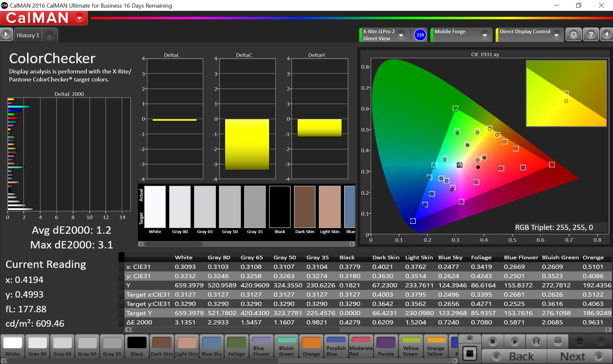Switch to the History 1 tab

28,35
